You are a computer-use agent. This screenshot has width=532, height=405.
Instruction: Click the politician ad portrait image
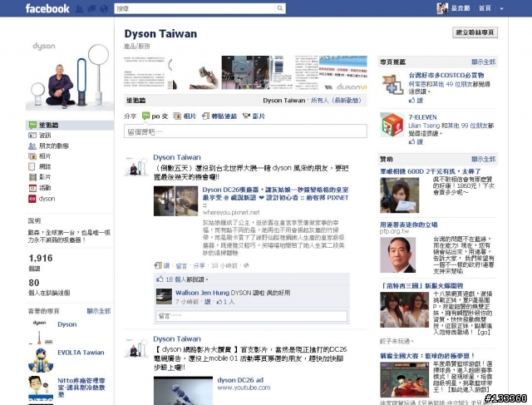point(398,255)
